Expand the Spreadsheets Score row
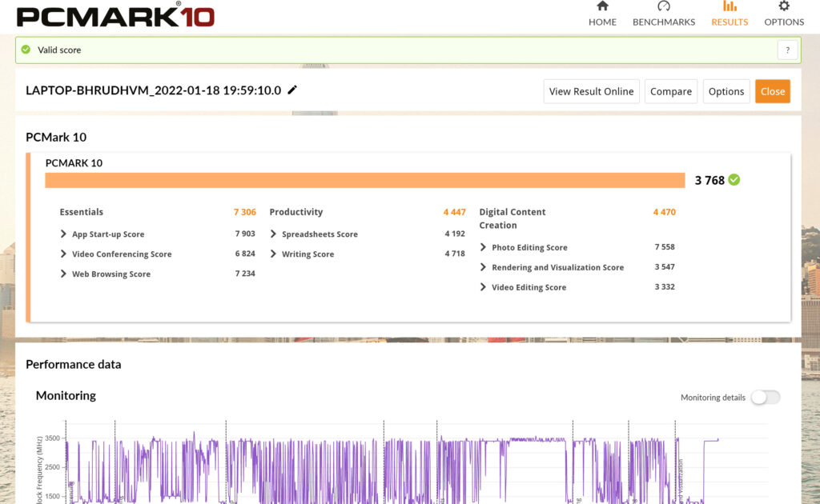The width and height of the screenshot is (820, 504). pyautogui.click(x=273, y=234)
